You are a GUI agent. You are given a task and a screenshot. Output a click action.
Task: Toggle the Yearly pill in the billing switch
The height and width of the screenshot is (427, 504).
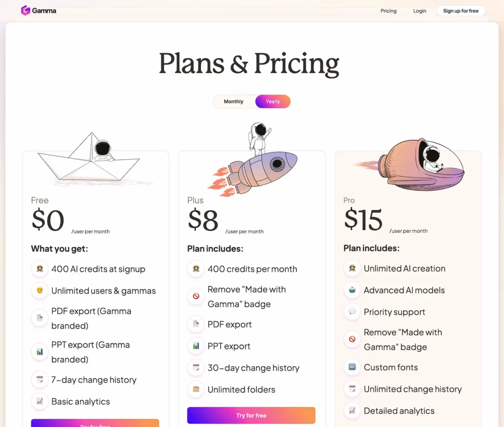(273, 101)
